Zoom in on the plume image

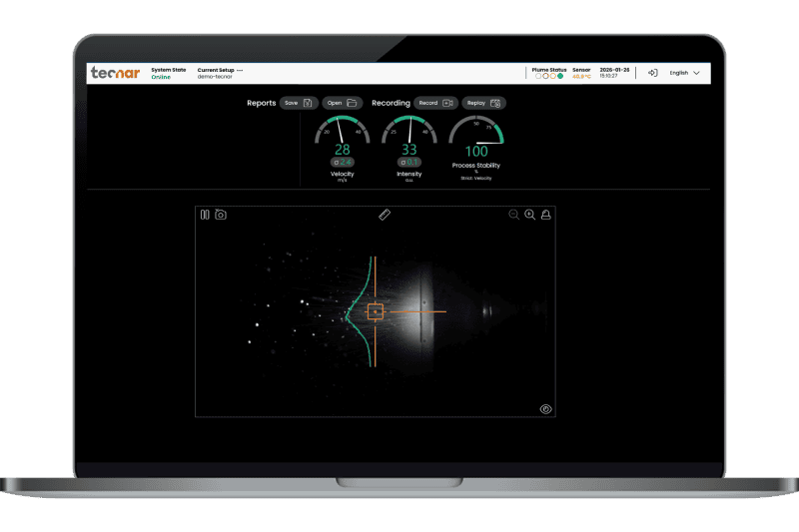[x=529, y=215]
